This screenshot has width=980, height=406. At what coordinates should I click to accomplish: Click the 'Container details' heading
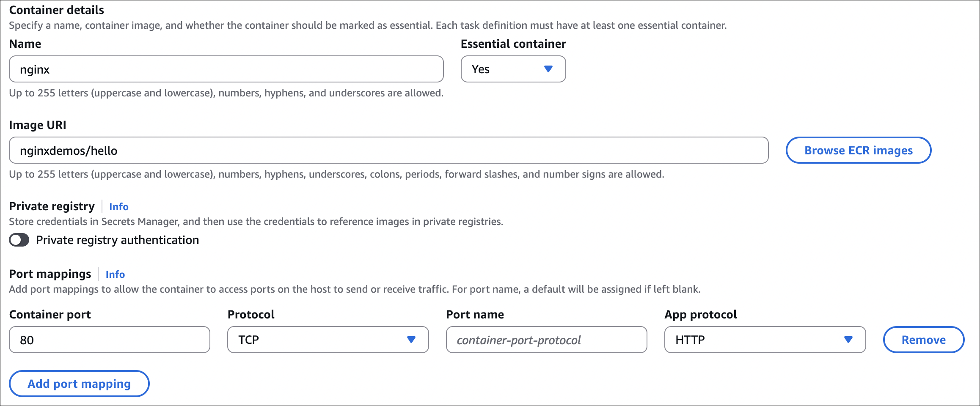click(x=56, y=10)
